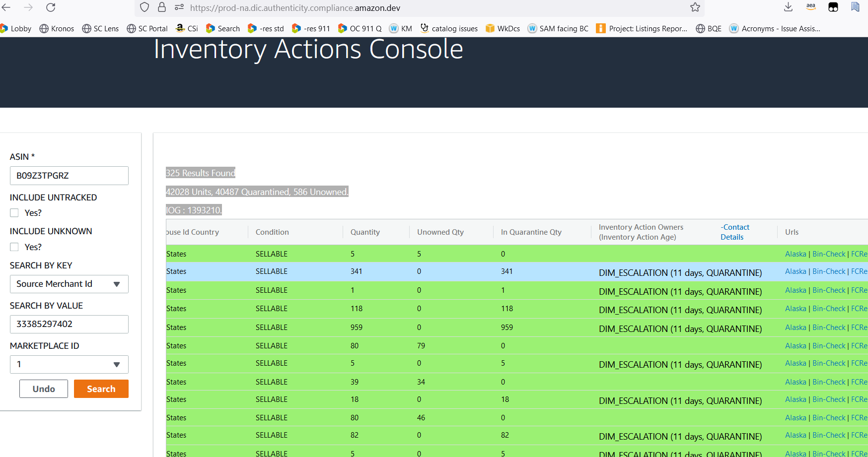Expand the Marketplace ID dropdown
Viewport: 868px width, 457px height.
[69, 365]
